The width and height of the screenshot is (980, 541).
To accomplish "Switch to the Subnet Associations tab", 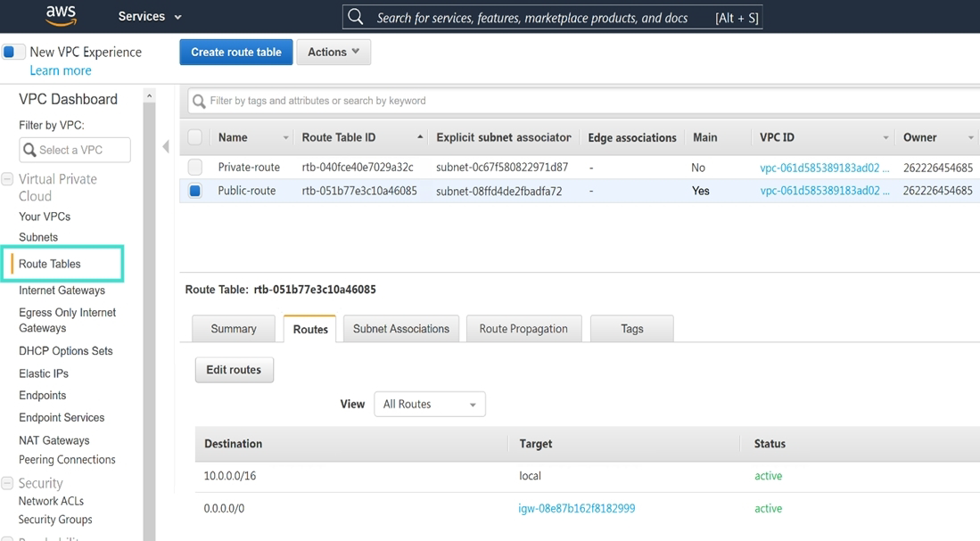I will (400, 329).
